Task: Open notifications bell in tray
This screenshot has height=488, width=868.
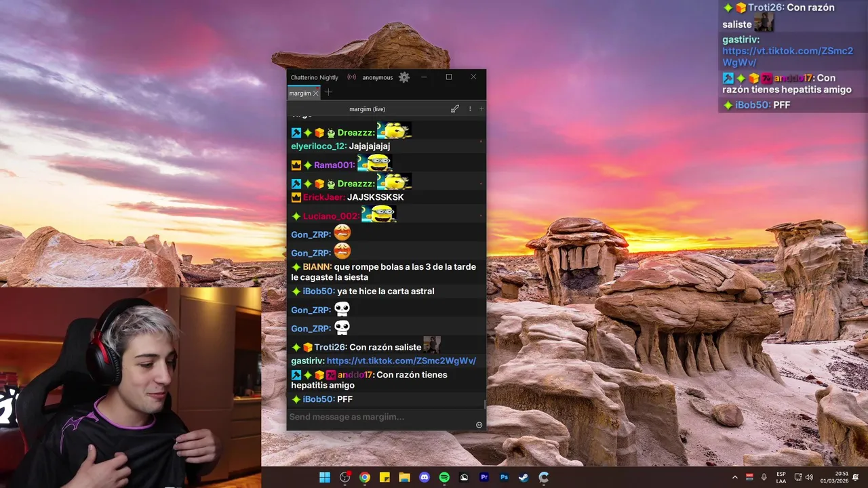Action: coord(856,477)
